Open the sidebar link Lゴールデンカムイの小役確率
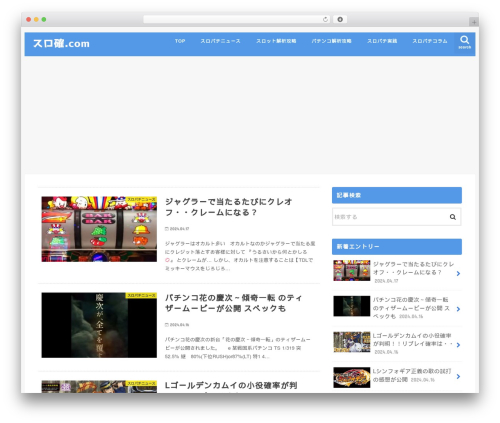500x423 pixels. 413,340
